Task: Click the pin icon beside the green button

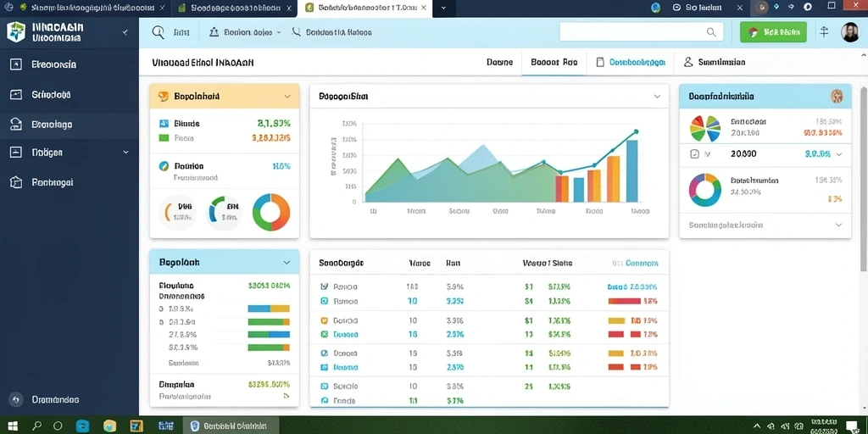Action: 824,32
